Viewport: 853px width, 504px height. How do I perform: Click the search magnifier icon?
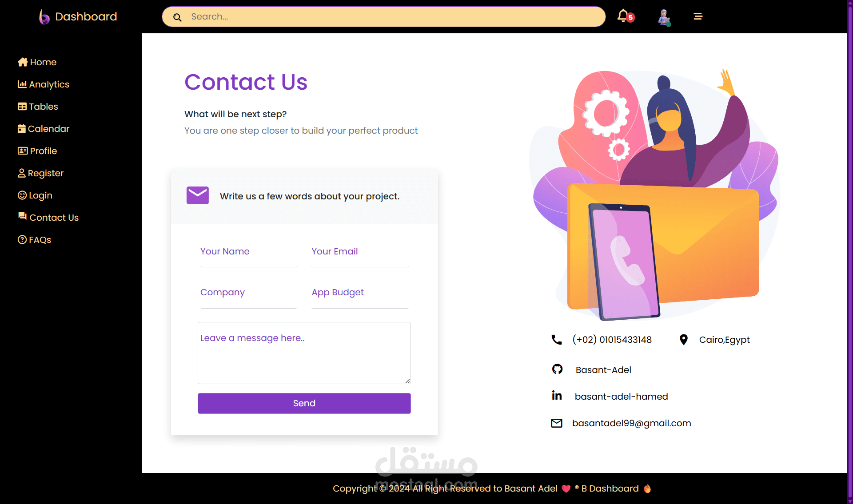(x=177, y=17)
